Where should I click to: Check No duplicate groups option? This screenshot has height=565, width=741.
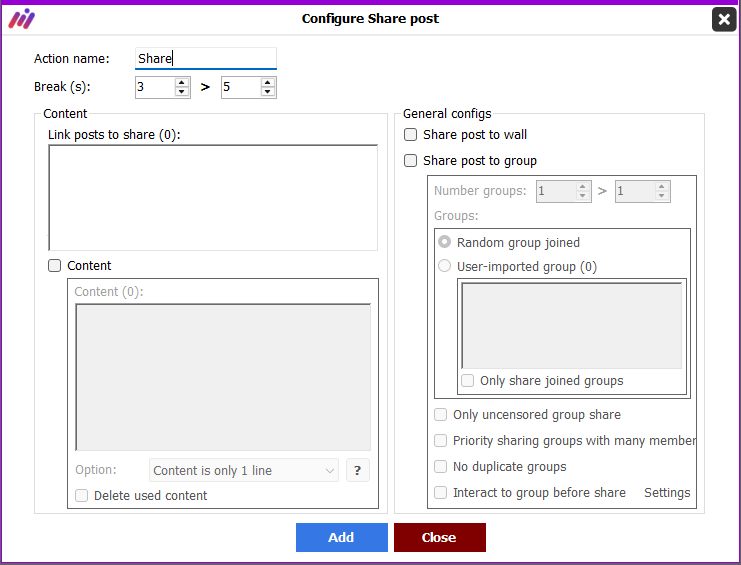[440, 466]
